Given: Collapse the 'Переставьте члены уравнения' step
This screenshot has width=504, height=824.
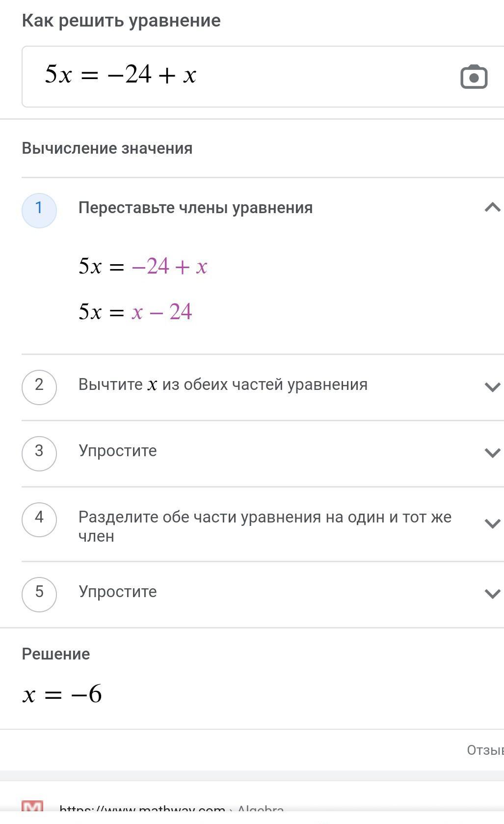Looking at the screenshot, I should coord(492,207).
